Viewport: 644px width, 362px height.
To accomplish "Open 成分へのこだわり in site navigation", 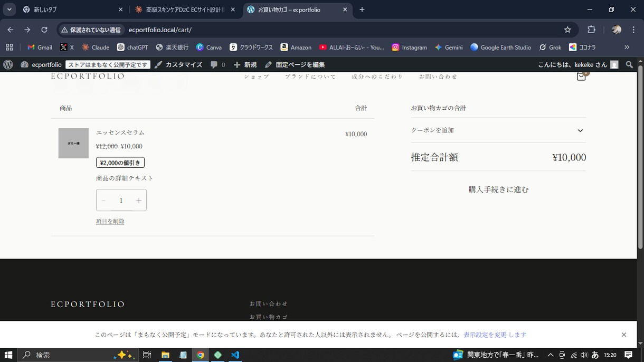I will coord(377,77).
